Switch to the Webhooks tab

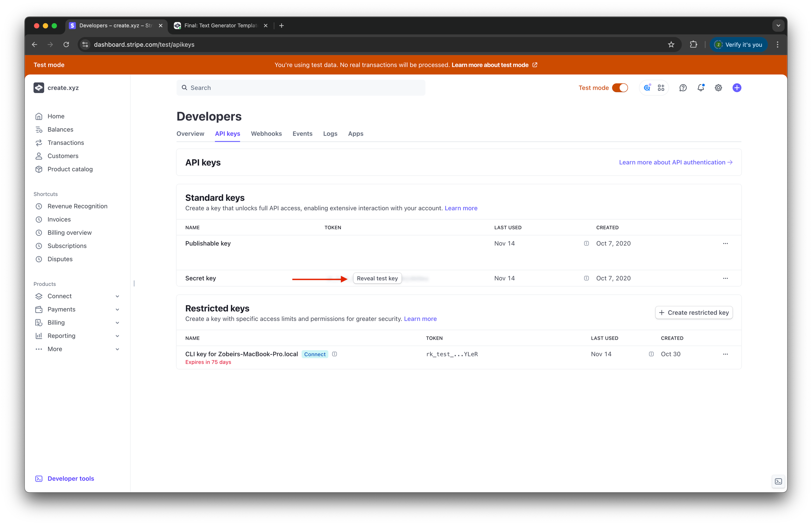pyautogui.click(x=266, y=134)
